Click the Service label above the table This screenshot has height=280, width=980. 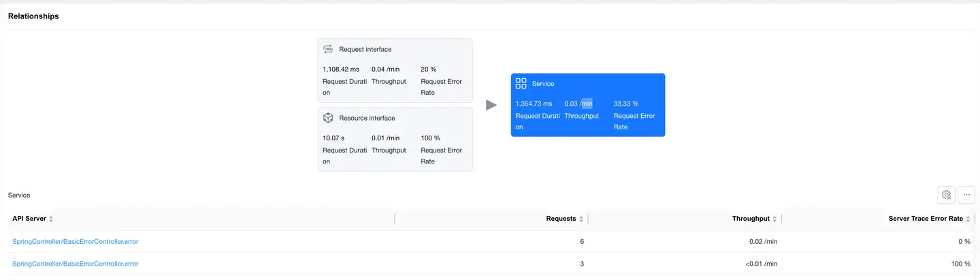19,195
